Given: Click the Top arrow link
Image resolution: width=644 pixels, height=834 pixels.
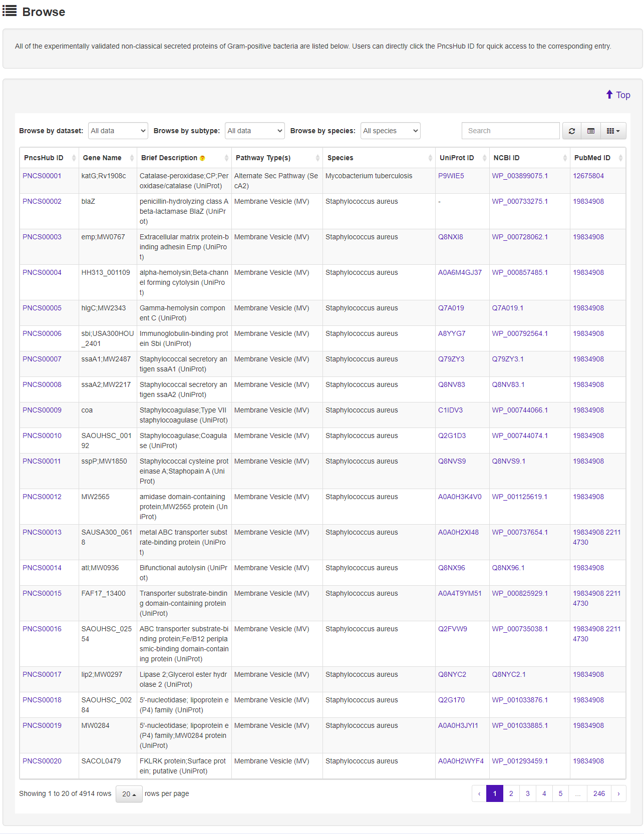Looking at the screenshot, I should [x=618, y=95].
